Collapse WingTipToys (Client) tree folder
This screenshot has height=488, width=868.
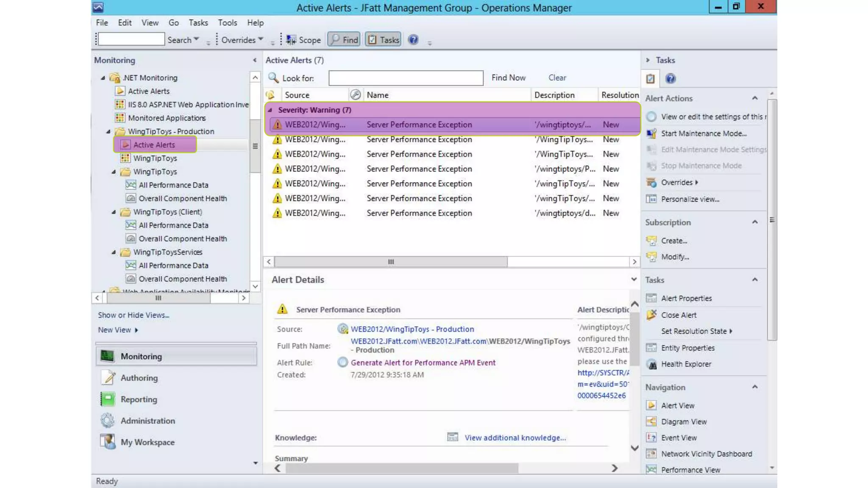pos(114,212)
